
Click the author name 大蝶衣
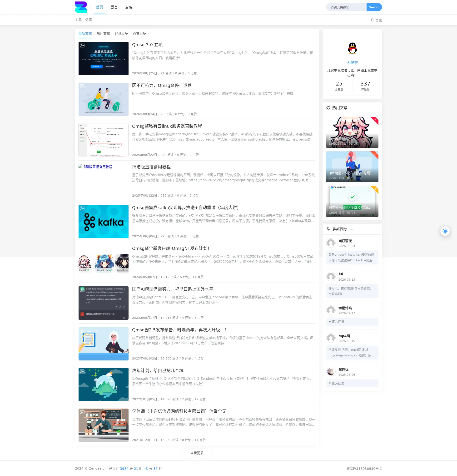352,63
